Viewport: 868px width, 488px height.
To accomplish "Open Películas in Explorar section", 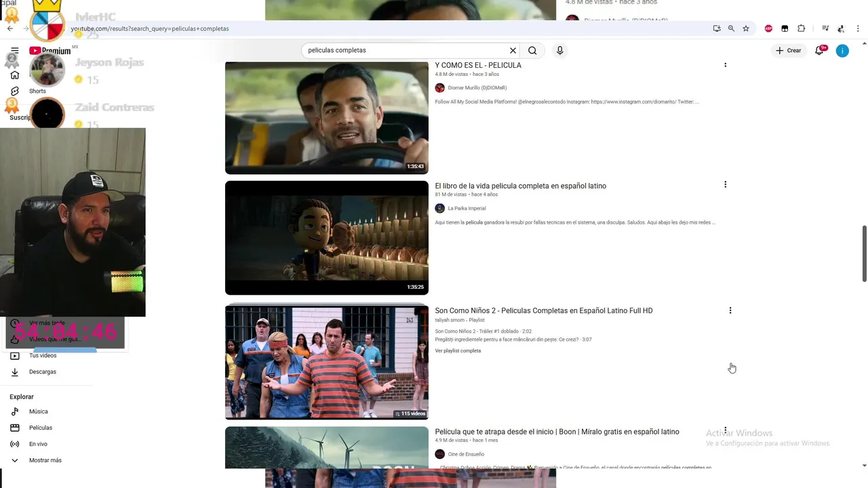I will pos(40,428).
